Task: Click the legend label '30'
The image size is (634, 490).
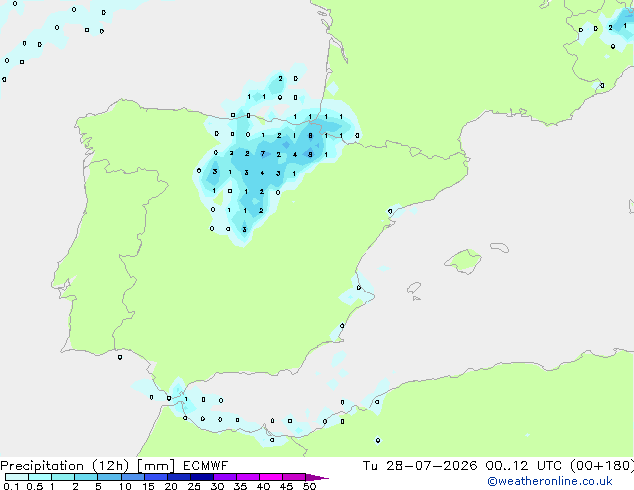Action: coord(217,486)
